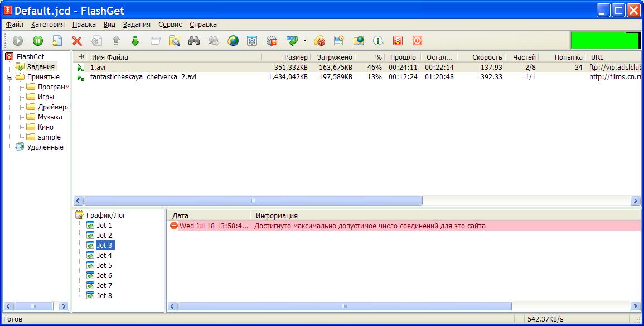The width and height of the screenshot is (644, 326).
Task: Select Jet 2 in log tree
Action: tap(104, 235)
